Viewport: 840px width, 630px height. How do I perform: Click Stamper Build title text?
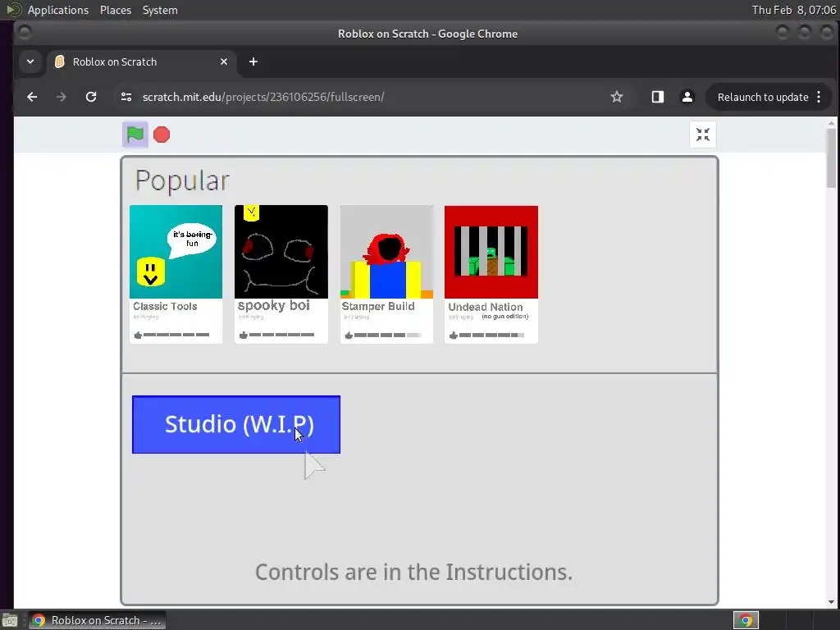click(378, 307)
